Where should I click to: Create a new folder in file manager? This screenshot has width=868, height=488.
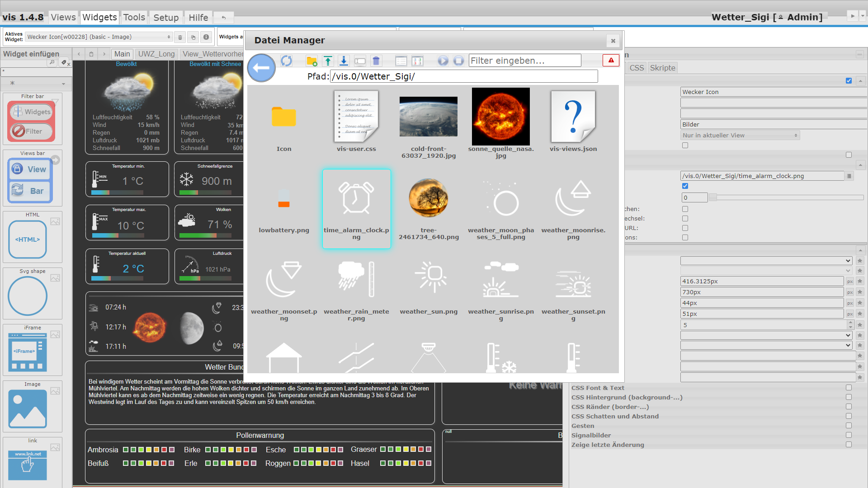point(311,61)
